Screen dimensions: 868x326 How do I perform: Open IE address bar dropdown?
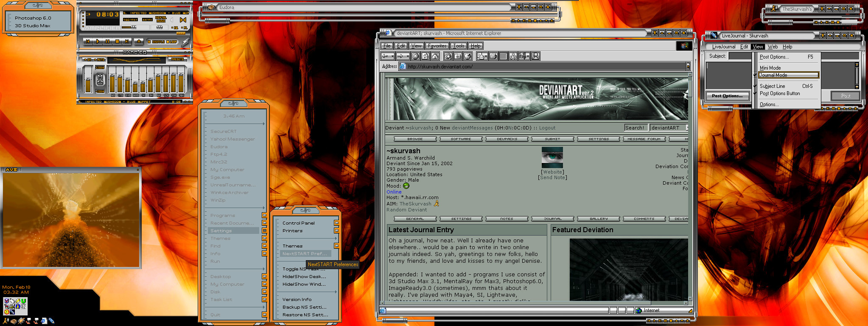(x=688, y=66)
